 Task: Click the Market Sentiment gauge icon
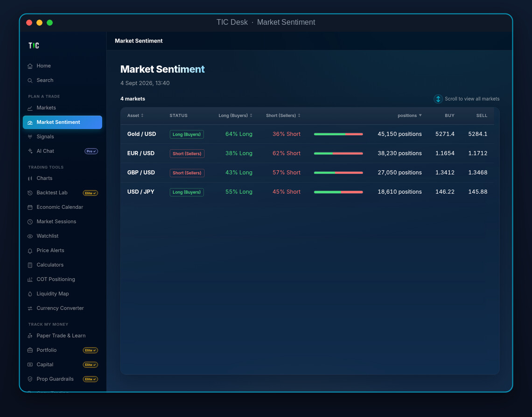pos(30,122)
